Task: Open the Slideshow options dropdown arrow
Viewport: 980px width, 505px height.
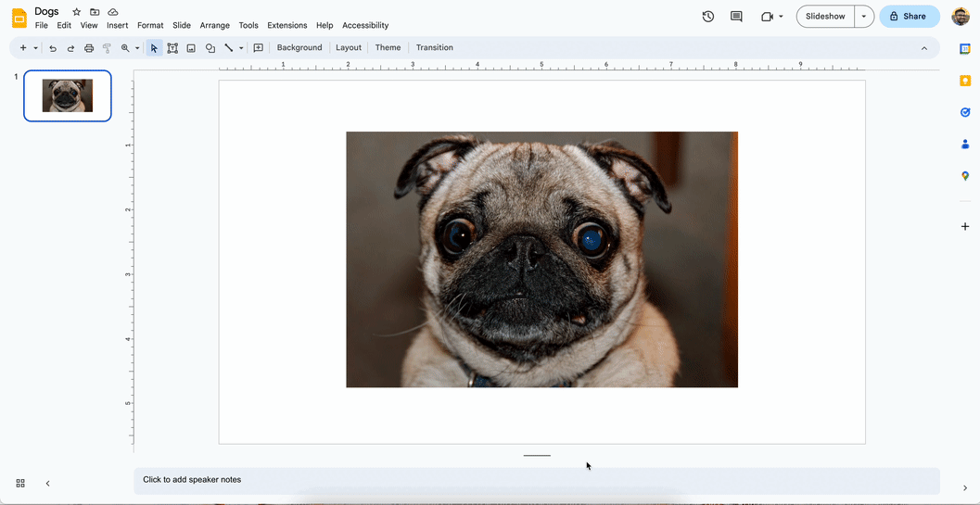Action: 864,17
